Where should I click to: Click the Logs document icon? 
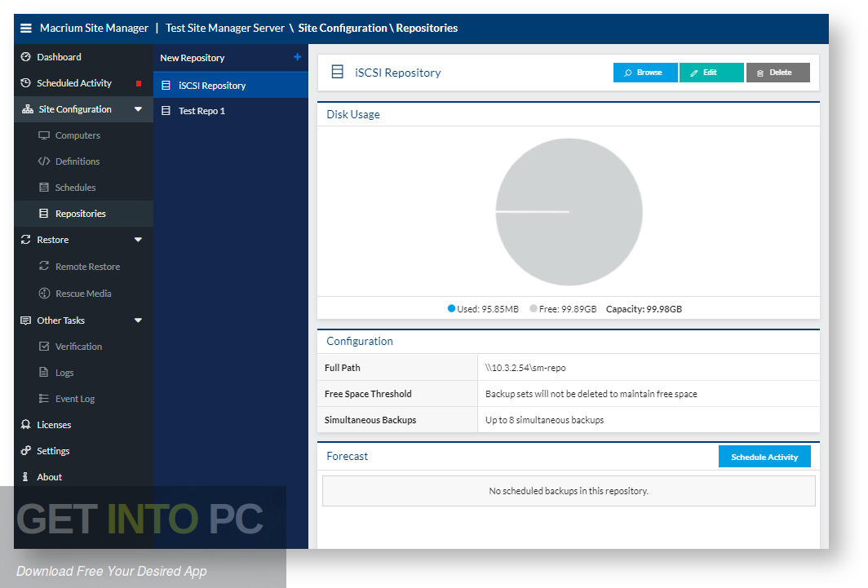(44, 372)
